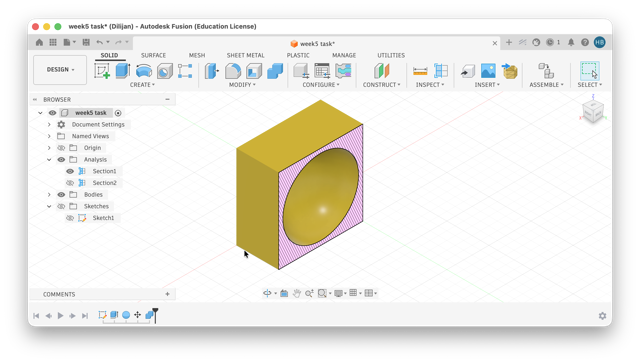Viewport: 640px width, 363px height.
Task: Open the CONFIGURE dropdown menu
Action: pyautogui.click(x=321, y=85)
